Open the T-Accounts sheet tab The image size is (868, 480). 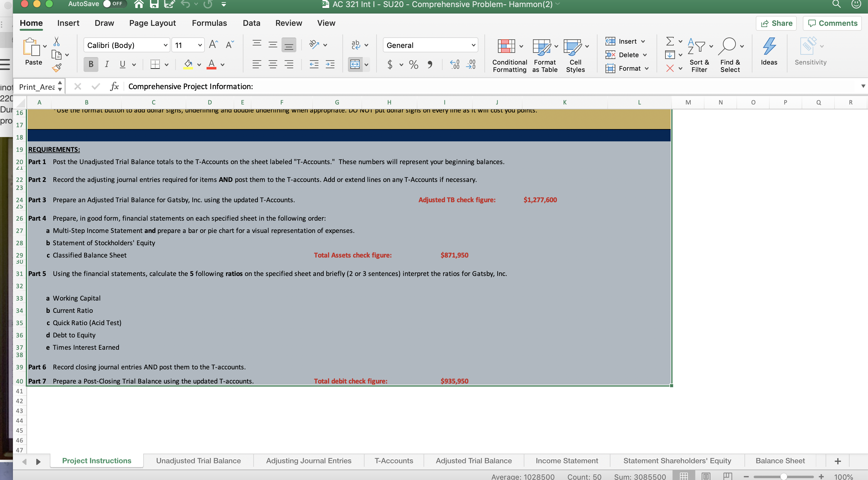click(x=393, y=460)
